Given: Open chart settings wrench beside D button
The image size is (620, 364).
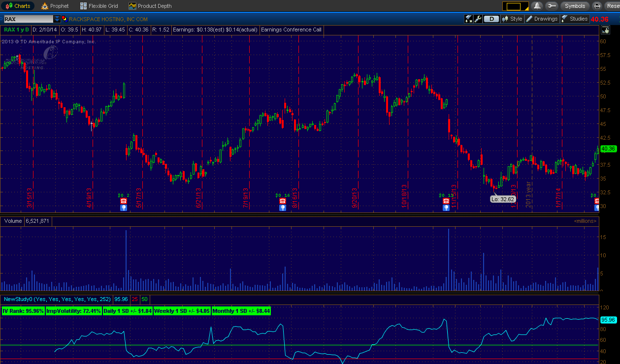Looking at the screenshot, I should coord(478,19).
